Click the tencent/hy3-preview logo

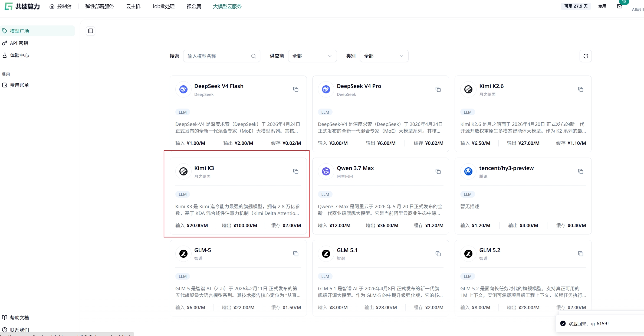click(x=468, y=171)
